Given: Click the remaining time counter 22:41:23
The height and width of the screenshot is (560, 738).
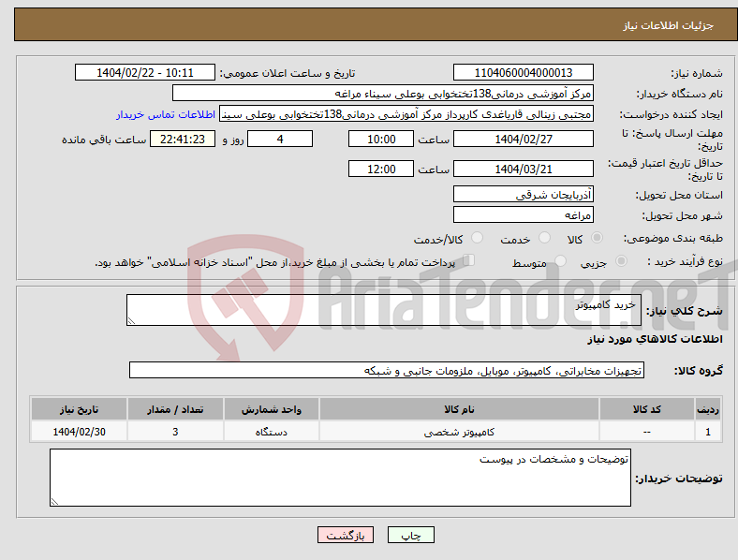Looking at the screenshot, I should click(182, 139).
